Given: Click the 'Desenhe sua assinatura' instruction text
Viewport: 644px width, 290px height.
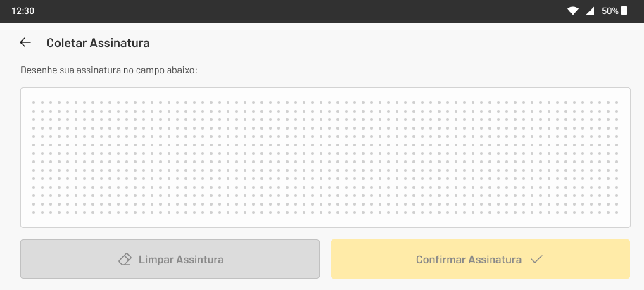Looking at the screenshot, I should coord(109,70).
